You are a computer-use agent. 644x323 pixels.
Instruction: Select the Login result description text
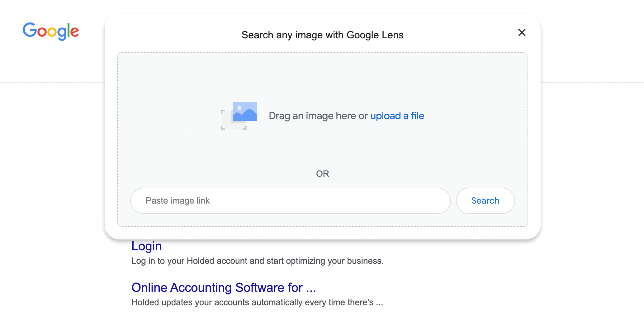click(257, 261)
